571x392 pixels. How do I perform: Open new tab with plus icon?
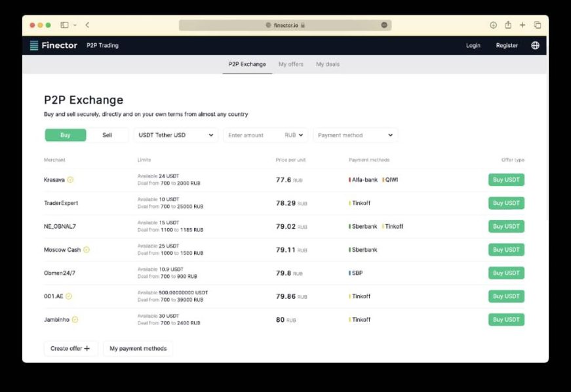[x=522, y=25]
